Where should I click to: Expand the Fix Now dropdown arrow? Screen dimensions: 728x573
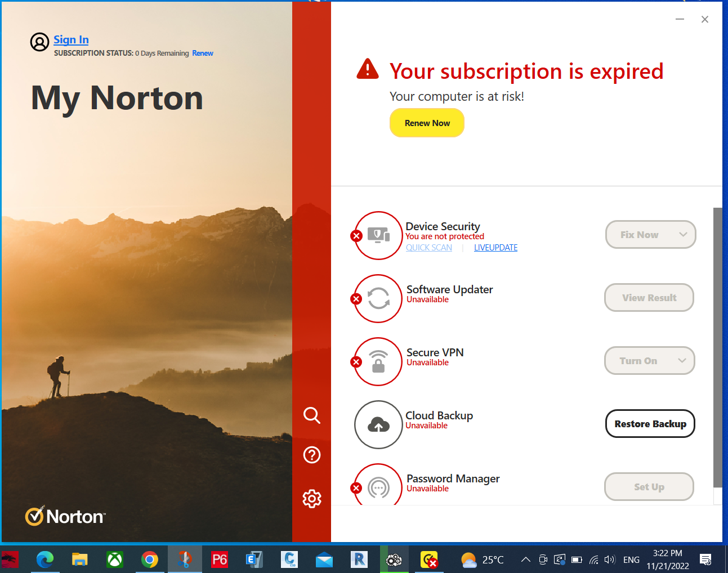tap(683, 235)
